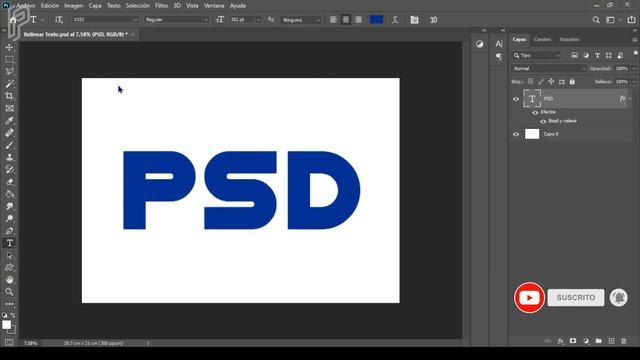Add a layer style fx icon

pyautogui.click(x=560, y=341)
